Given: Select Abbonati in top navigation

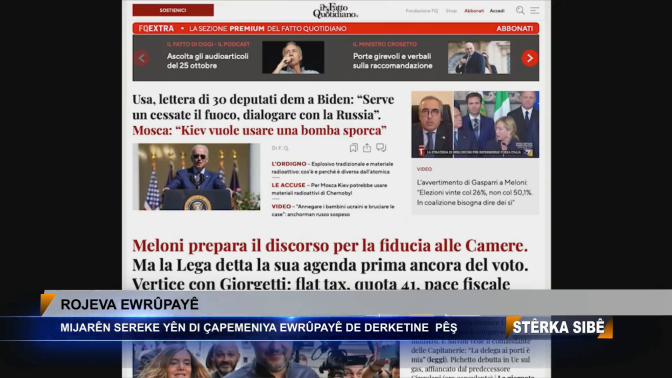Looking at the screenshot, I should tap(474, 11).
